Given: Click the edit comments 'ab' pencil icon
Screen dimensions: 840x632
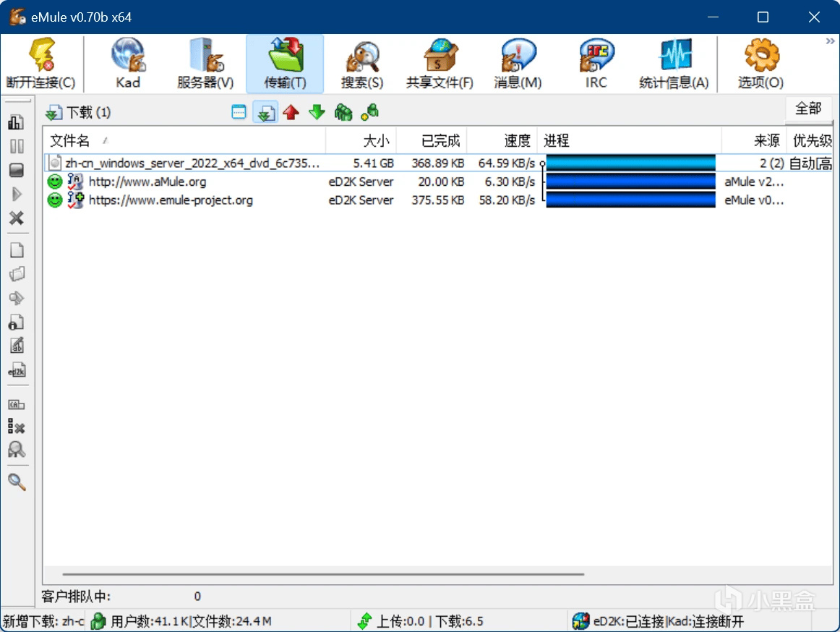Looking at the screenshot, I should (17, 346).
